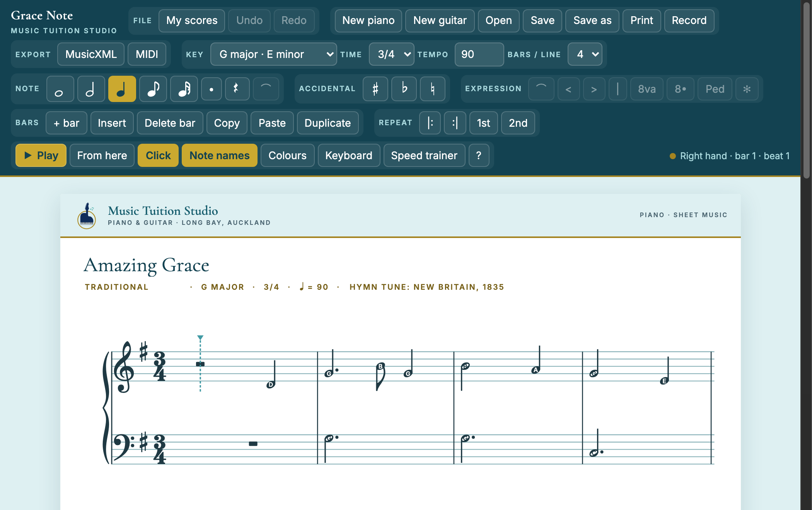This screenshot has width=812, height=510.
Task: Insert the start repeat barline
Action: pyautogui.click(x=430, y=123)
